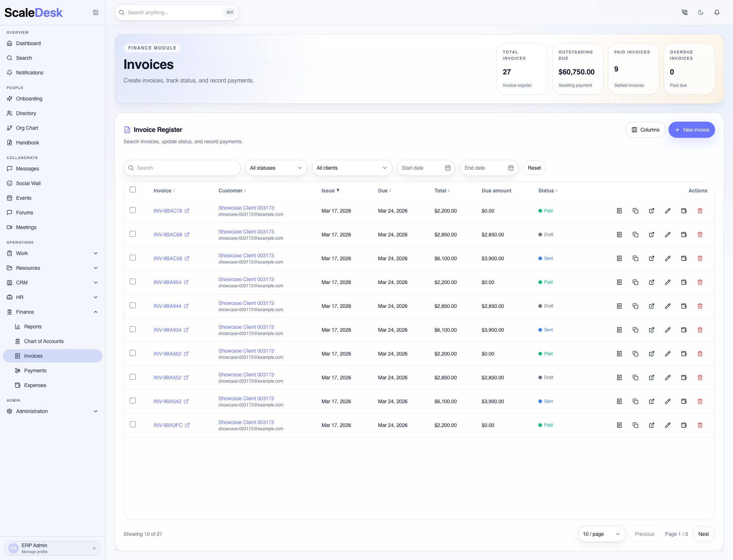Duplicate invoice INV-9BAC68 copy icon

[x=636, y=235]
